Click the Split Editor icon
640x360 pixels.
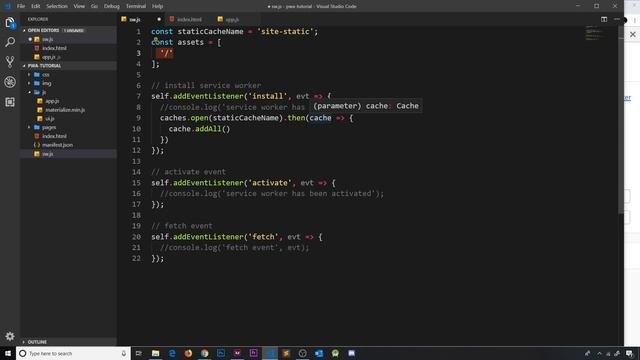[x=604, y=19]
